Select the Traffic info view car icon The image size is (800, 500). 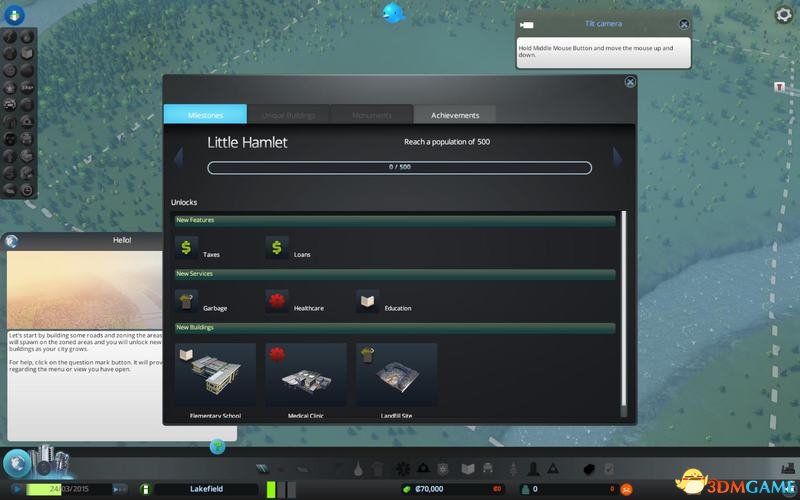pos(10,105)
